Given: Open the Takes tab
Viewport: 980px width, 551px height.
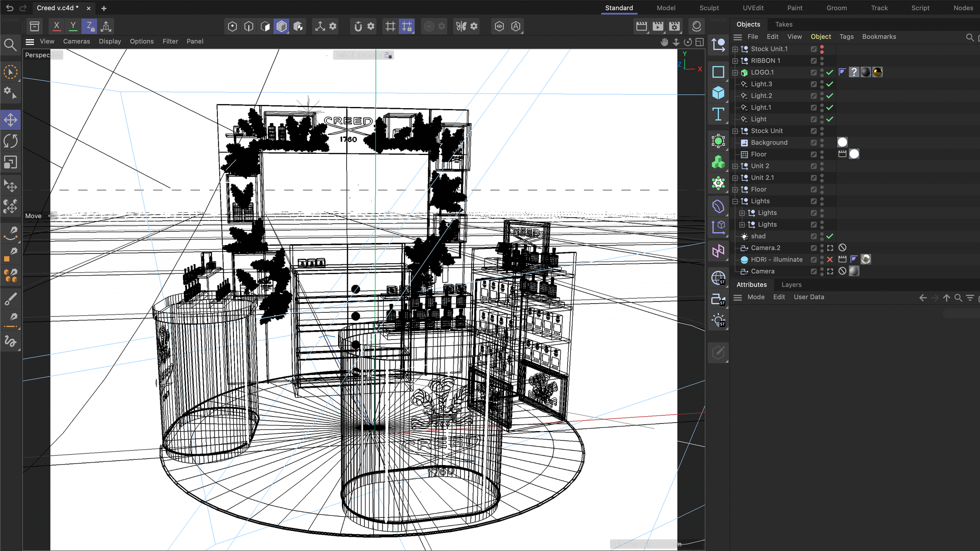Looking at the screenshot, I should (x=784, y=24).
